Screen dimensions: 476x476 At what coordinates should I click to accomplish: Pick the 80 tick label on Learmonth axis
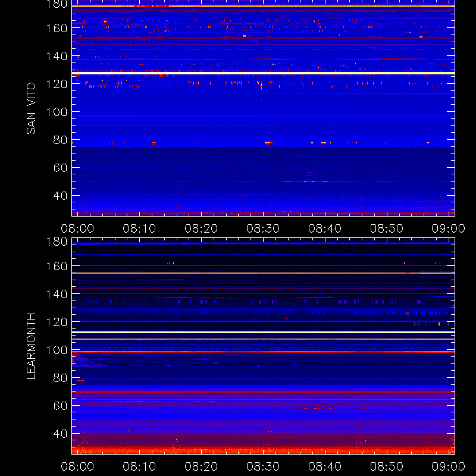(61, 378)
